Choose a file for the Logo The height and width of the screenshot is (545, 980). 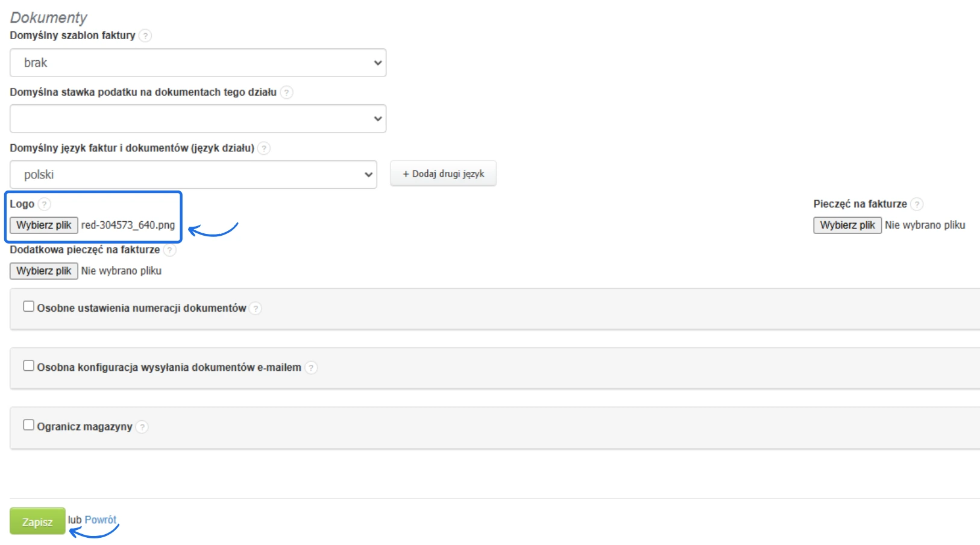click(x=44, y=225)
